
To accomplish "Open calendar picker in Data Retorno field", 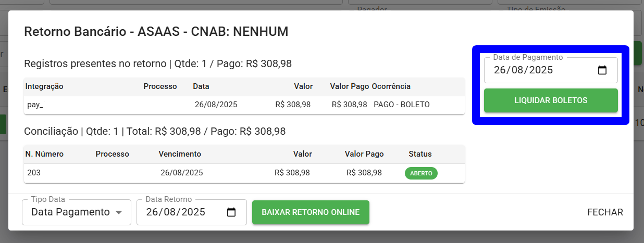I will click(231, 212).
